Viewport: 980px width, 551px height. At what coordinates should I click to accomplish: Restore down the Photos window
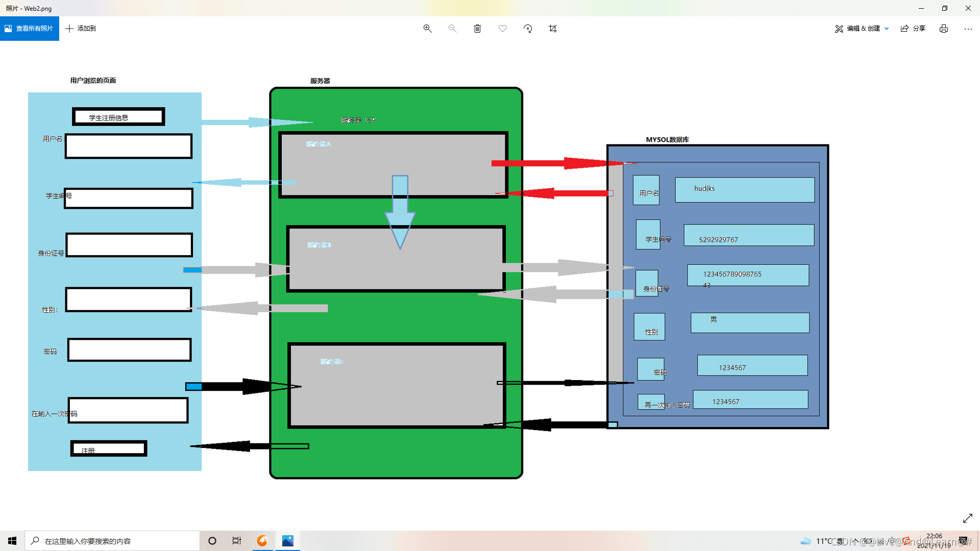[945, 8]
